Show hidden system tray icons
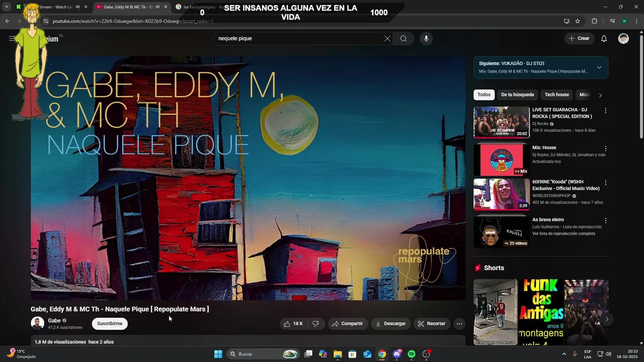 point(563,354)
